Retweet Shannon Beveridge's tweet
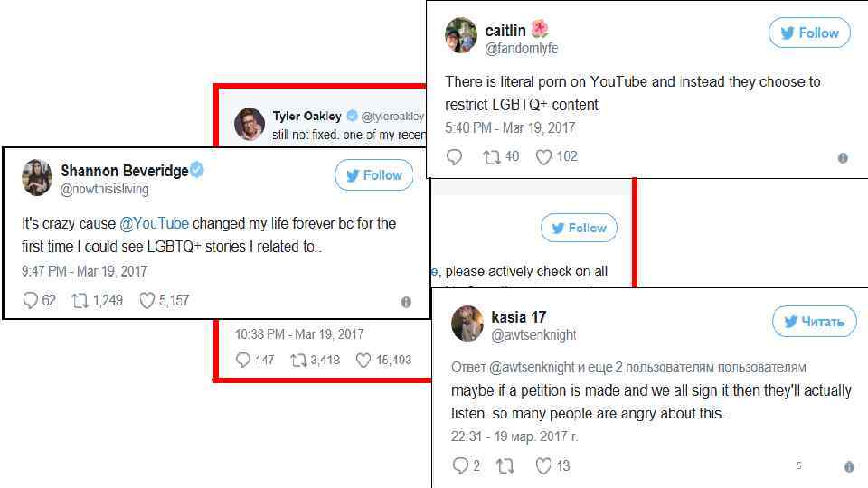 (80, 301)
